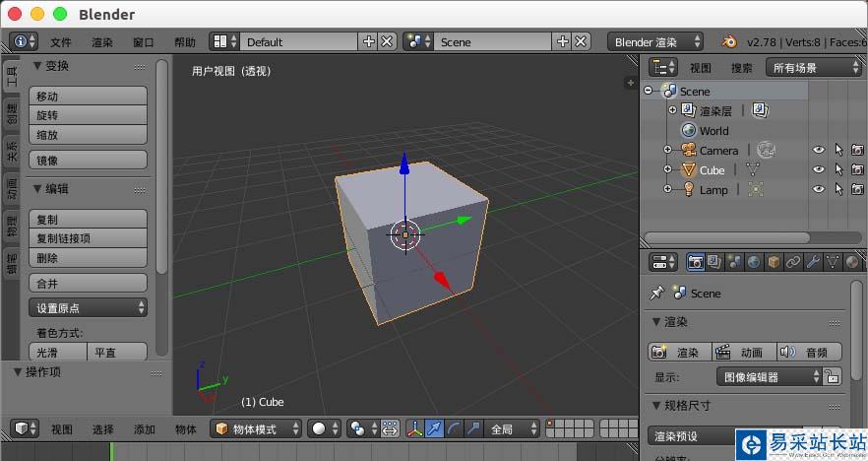Click the Blender logo icon
The height and width of the screenshot is (461, 868).
[x=729, y=41]
